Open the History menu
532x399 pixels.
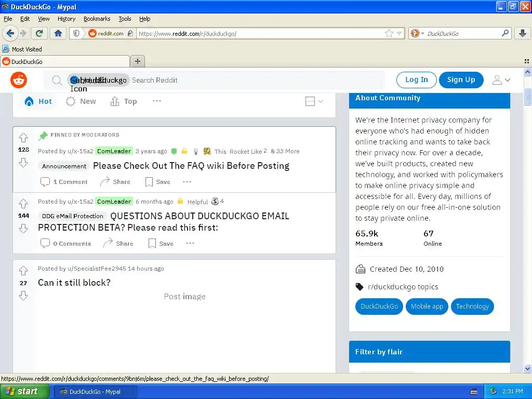tap(66, 19)
